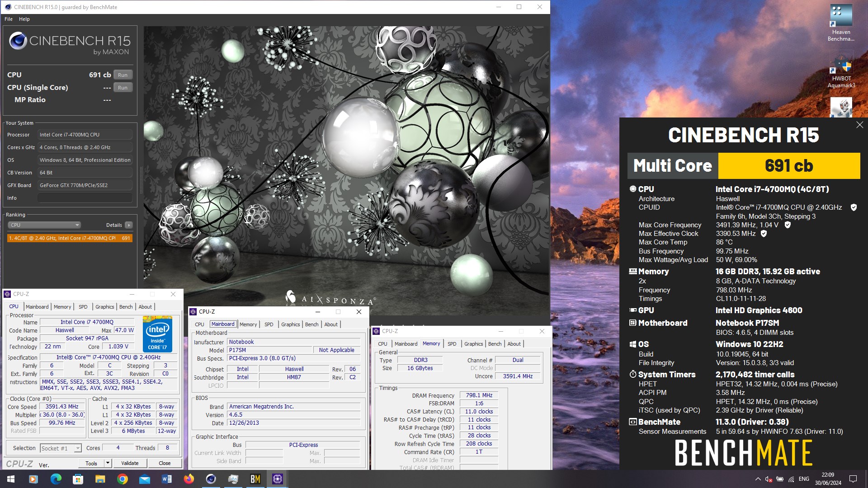Click the System Timers stopwatch icon
This screenshot has height=488, width=868.
tap(633, 374)
